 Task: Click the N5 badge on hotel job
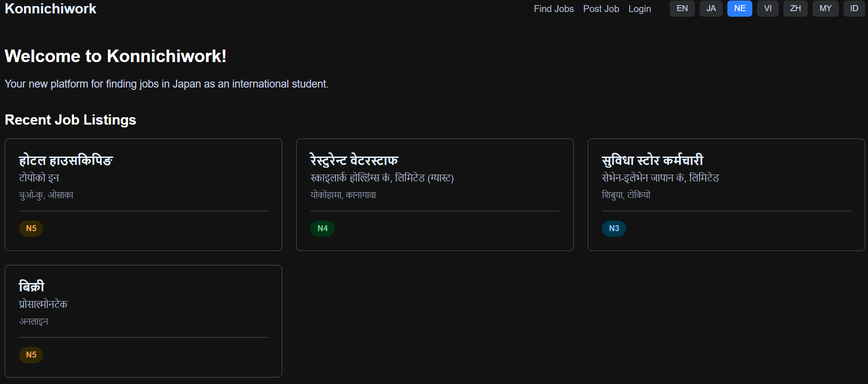(31, 228)
